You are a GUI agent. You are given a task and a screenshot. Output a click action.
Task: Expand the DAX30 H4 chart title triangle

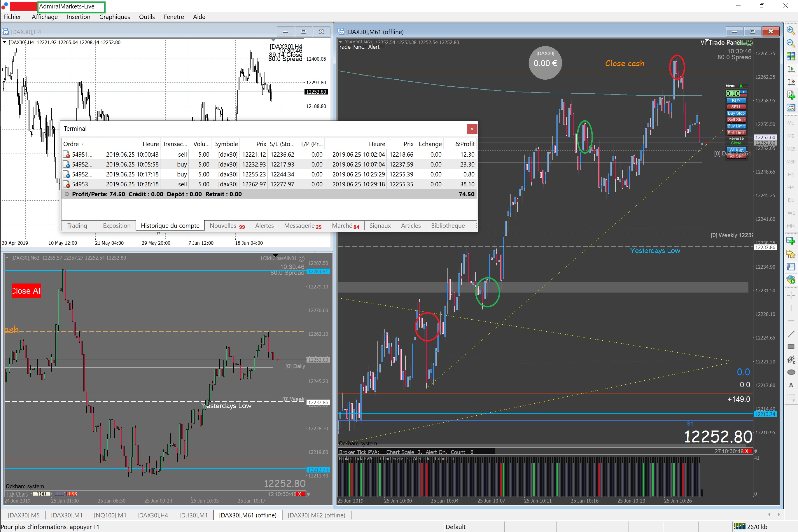tap(4, 42)
